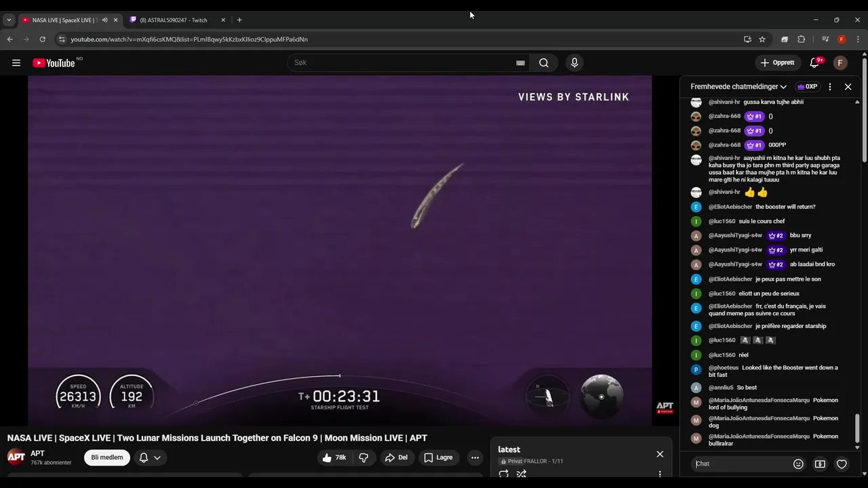Open @phoeteus chat message about the Booster
The height and width of the screenshot is (488, 868).
click(x=766, y=371)
